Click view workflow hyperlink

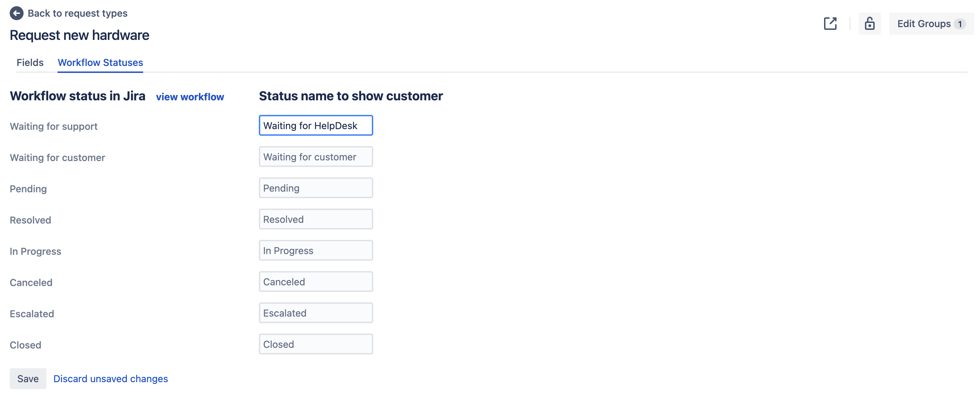coord(190,96)
